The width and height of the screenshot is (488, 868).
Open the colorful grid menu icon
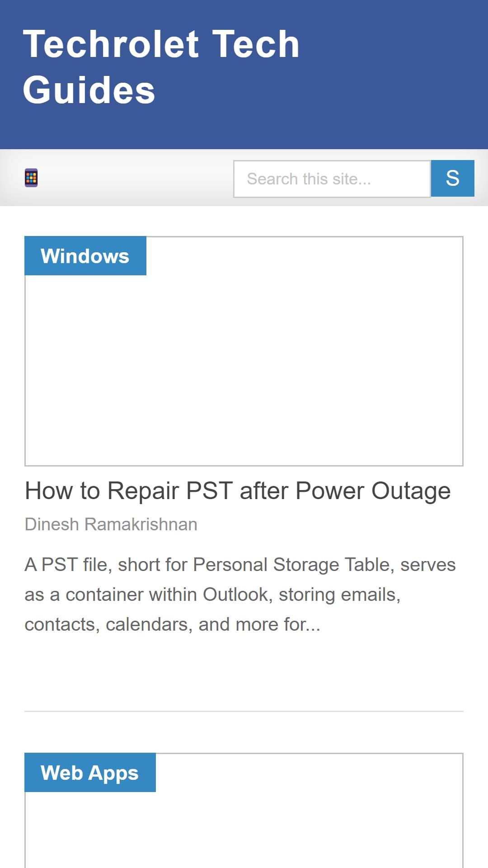[31, 178]
